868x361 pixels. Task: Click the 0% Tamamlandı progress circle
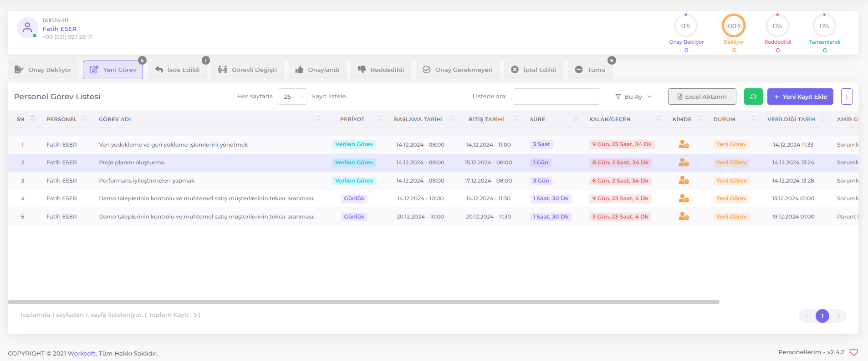824,26
